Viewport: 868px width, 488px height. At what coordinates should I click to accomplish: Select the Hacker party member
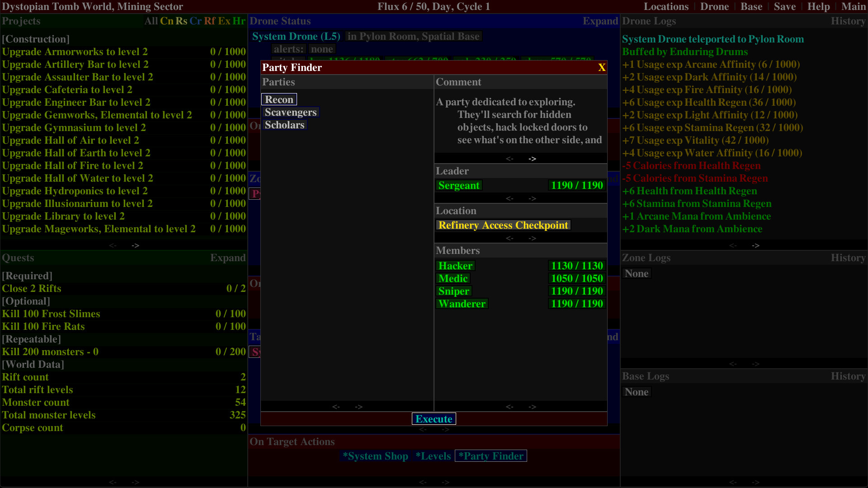pos(455,266)
